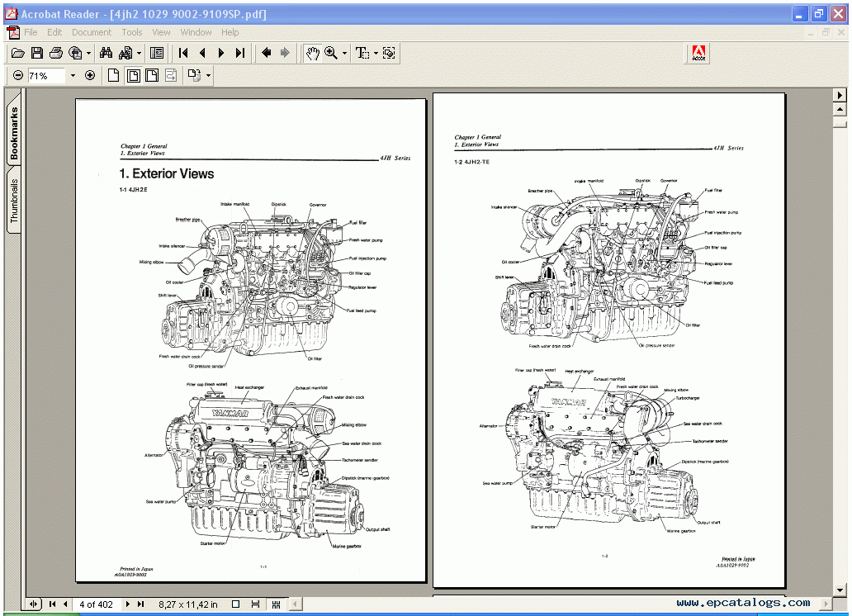852x616 pixels.
Task: Select the Hand tool
Action: pyautogui.click(x=315, y=52)
